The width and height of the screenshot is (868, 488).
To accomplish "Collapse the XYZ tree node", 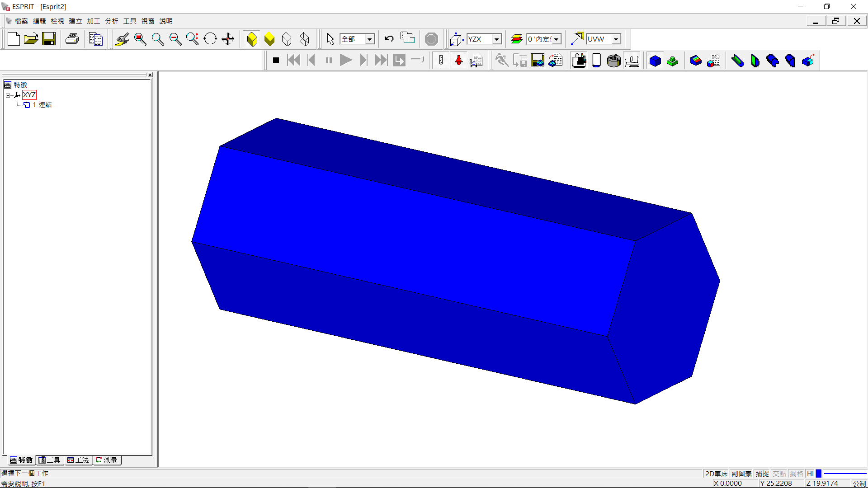I will pyautogui.click(x=8, y=95).
